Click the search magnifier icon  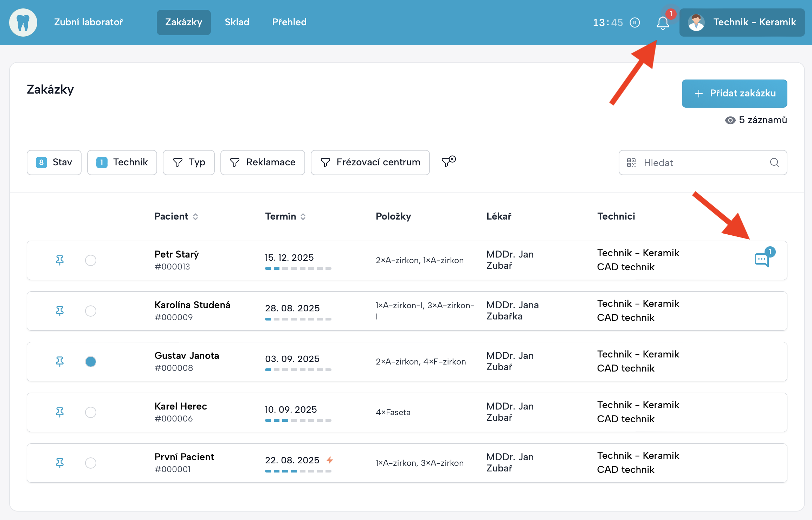click(774, 163)
